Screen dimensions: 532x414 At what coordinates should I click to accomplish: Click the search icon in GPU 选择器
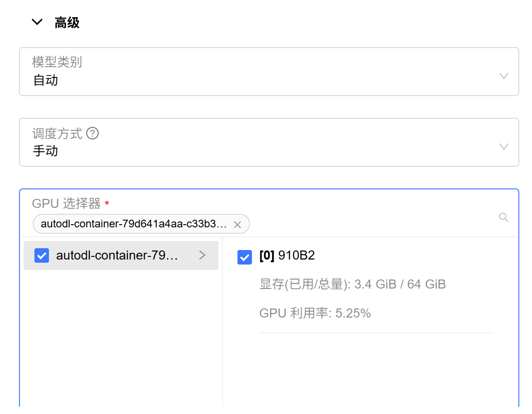503,217
